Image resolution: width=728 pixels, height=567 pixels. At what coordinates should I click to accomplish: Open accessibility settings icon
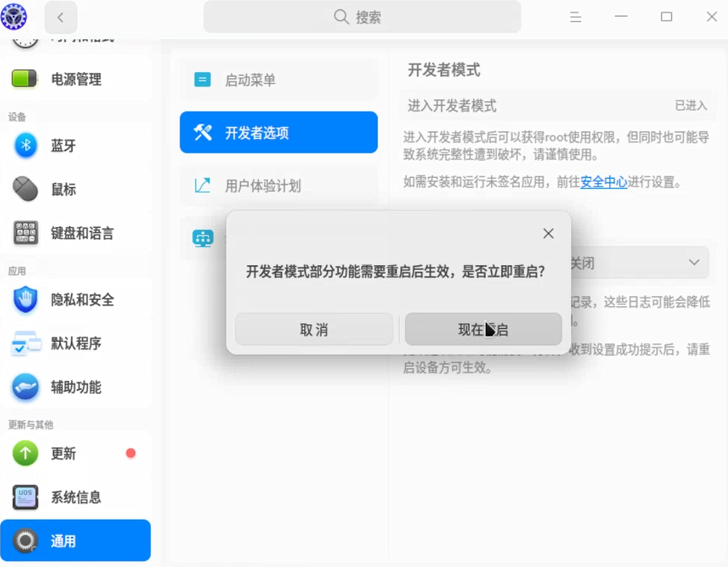25,387
